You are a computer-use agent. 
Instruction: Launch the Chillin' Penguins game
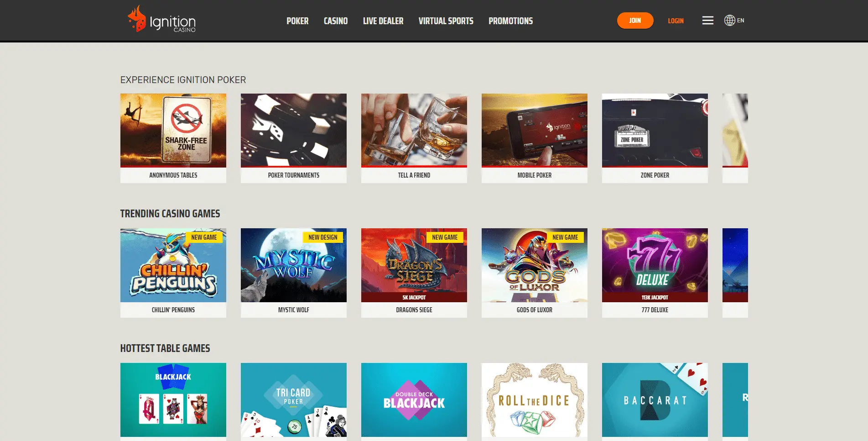[173, 273]
